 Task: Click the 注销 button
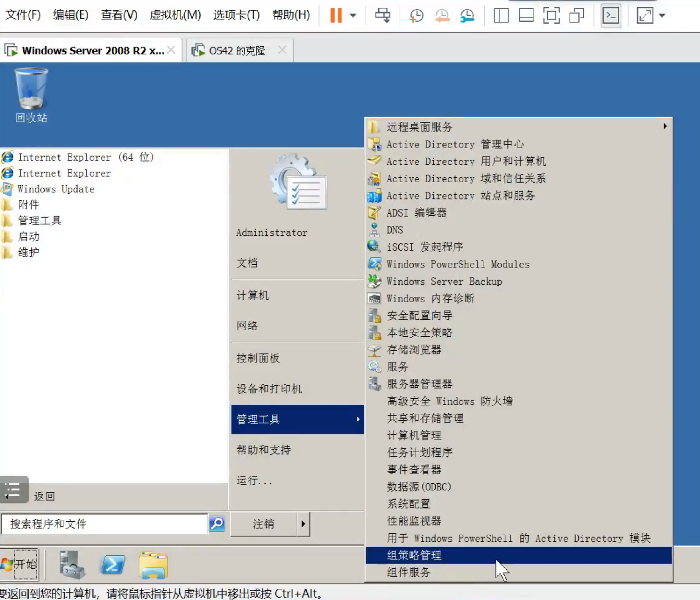[263, 524]
